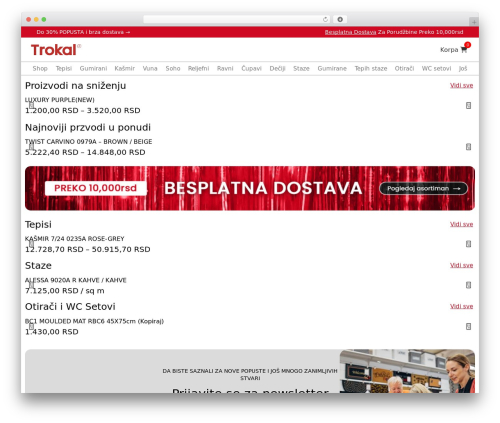This screenshot has height=423, width=500.
Task: Click previous arrow in MOULDED MAT carousel
Action: click(31, 326)
